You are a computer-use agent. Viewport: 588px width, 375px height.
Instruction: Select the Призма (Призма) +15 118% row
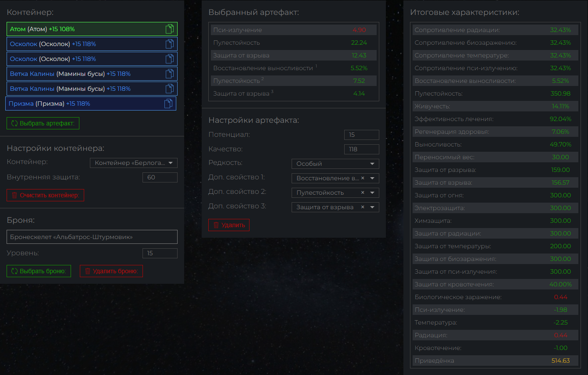pyautogui.click(x=91, y=104)
